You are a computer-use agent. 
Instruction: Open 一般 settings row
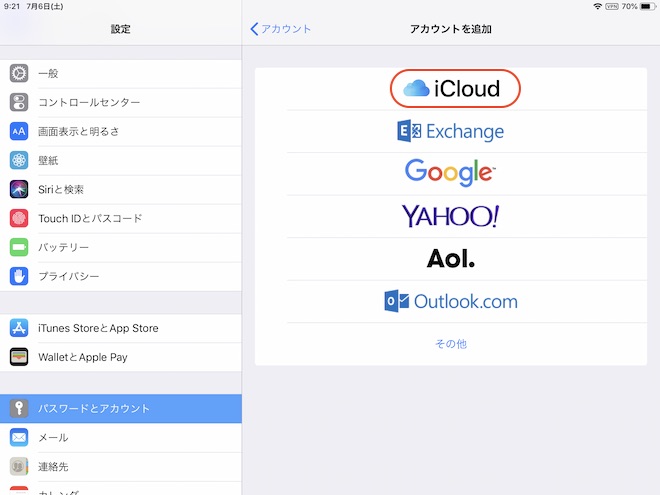(121, 73)
